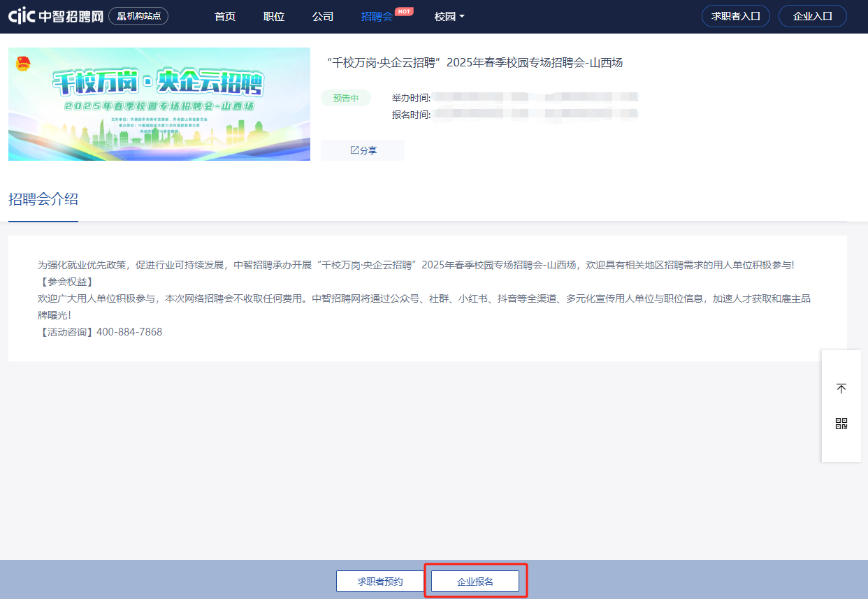Viewport: 868px width, 599px height.
Task: Expand the 校园 dropdown menu
Action: pos(449,17)
